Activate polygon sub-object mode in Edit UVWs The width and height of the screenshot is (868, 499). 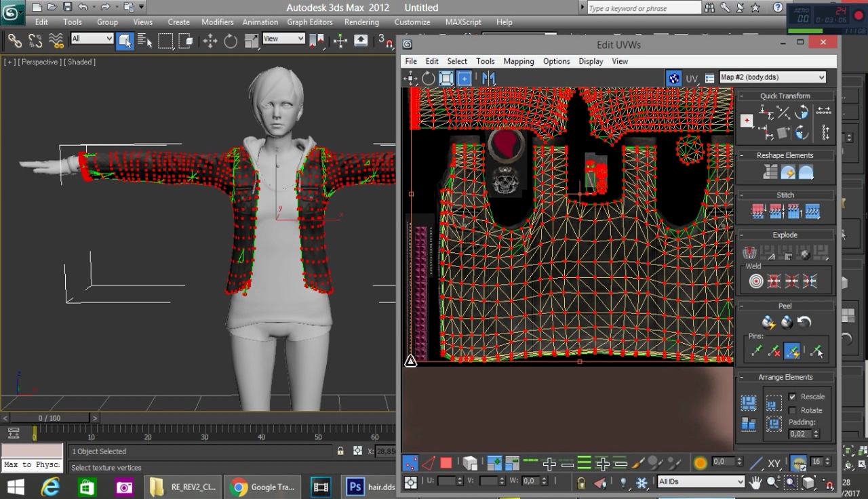(446, 463)
